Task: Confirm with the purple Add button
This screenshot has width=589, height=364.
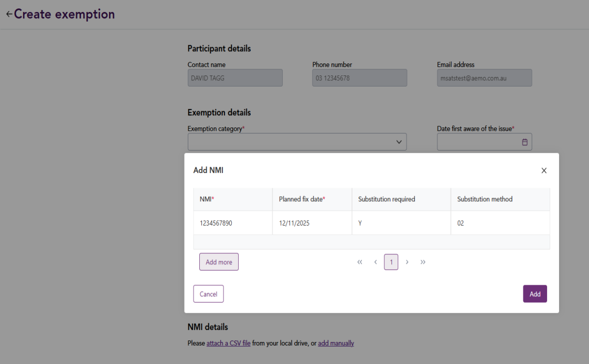Action: tap(534, 294)
